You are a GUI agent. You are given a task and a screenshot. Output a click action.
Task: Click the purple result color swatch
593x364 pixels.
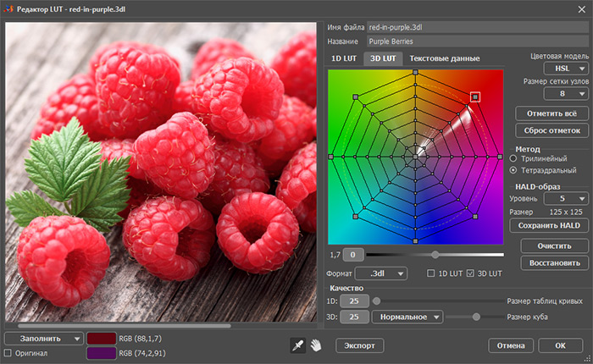(102, 353)
